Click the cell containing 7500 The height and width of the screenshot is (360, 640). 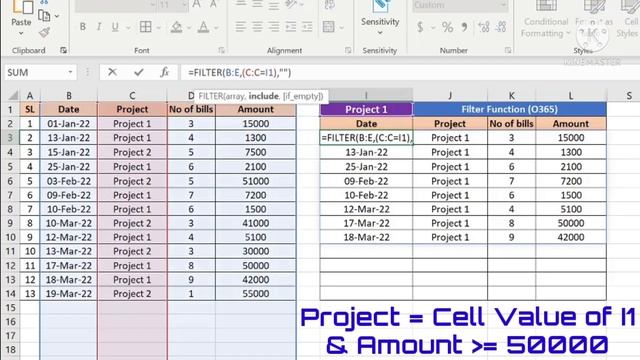[256, 152]
